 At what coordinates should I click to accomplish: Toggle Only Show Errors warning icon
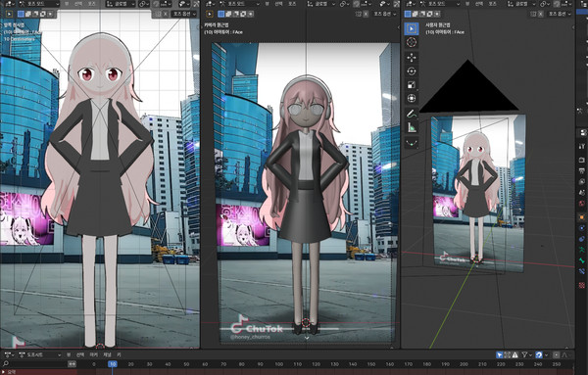tap(514, 354)
